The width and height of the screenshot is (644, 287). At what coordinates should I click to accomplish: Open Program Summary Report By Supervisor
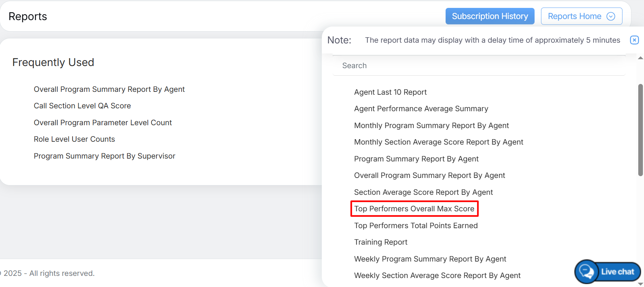(x=104, y=156)
